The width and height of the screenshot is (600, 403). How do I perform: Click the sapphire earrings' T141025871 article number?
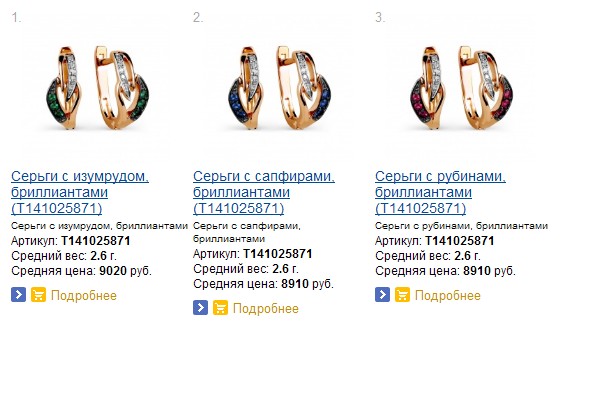coord(278,254)
